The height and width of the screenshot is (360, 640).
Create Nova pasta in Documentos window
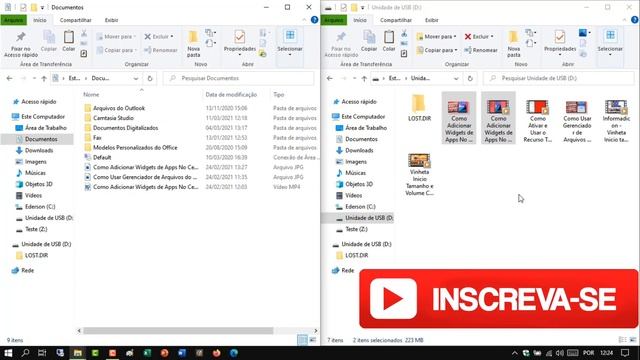(x=193, y=43)
